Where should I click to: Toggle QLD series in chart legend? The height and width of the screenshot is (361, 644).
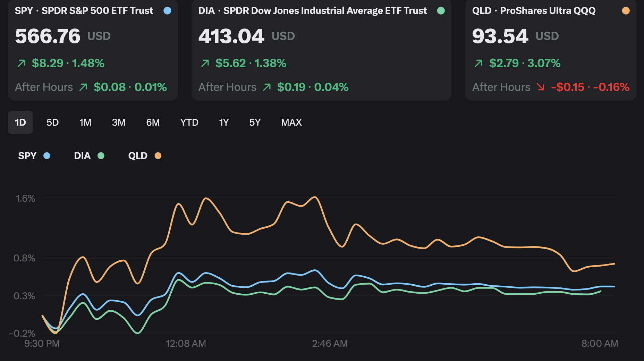click(x=145, y=156)
